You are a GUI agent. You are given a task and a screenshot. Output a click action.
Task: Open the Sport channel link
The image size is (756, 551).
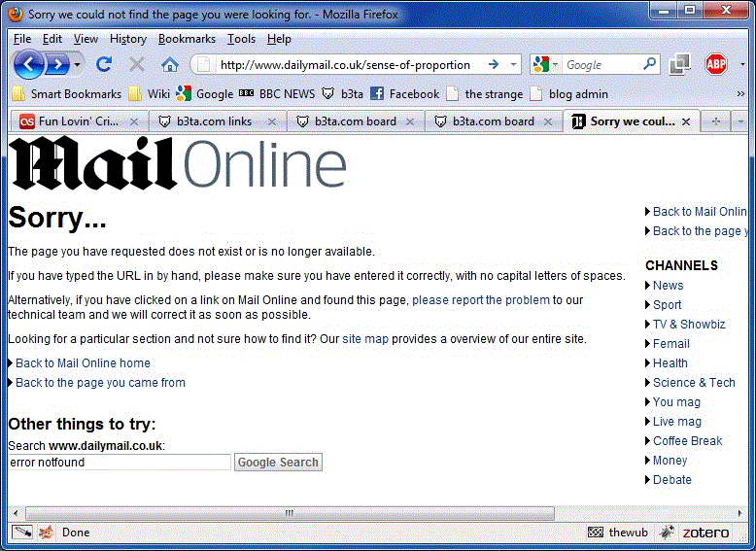pos(667,305)
